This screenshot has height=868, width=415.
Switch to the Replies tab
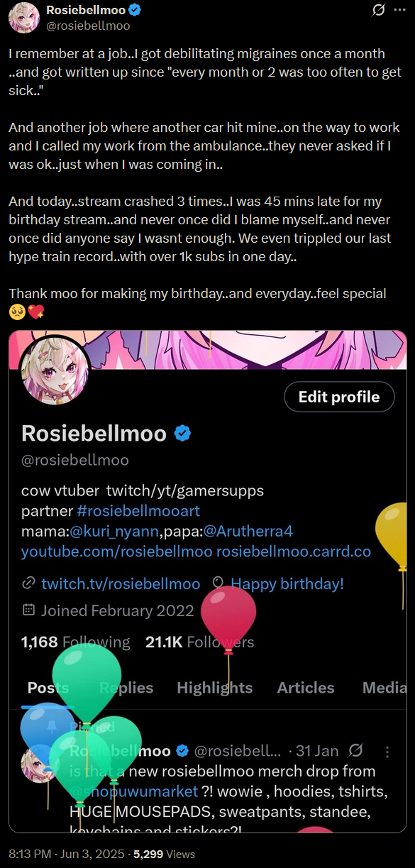tap(126, 688)
